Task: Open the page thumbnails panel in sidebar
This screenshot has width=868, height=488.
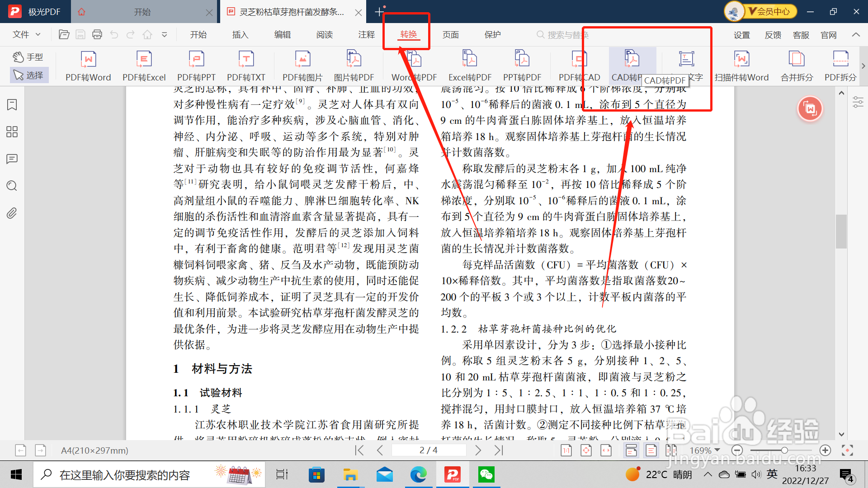Action: tap(12, 132)
